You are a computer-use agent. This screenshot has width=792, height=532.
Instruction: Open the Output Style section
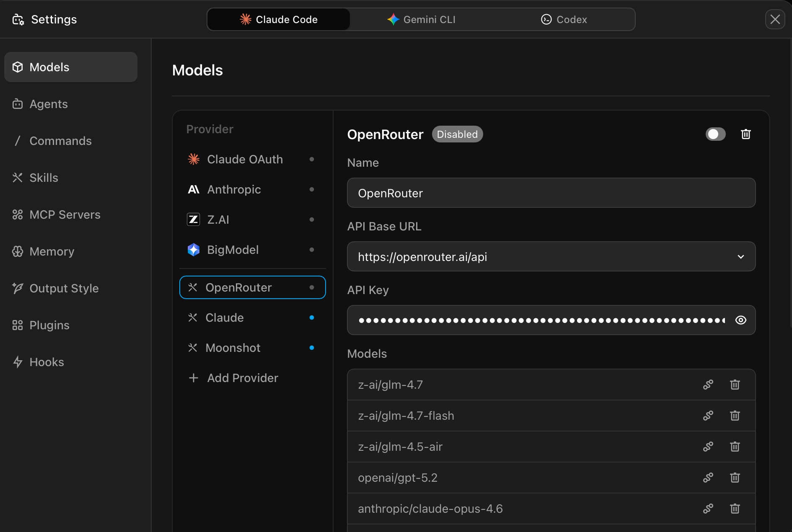coord(64,288)
